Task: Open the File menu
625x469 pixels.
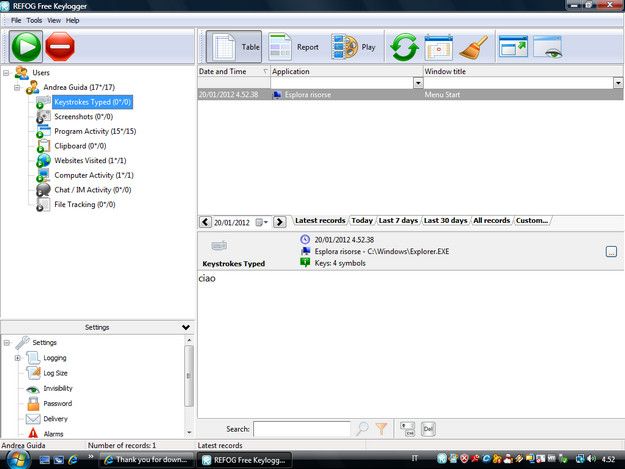Action: coord(16,20)
